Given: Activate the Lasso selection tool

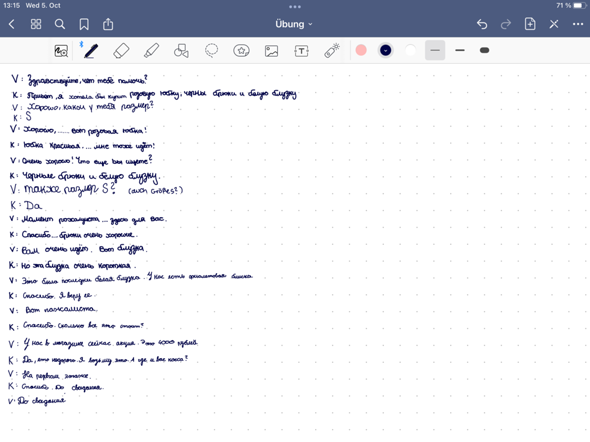Looking at the screenshot, I should (211, 51).
